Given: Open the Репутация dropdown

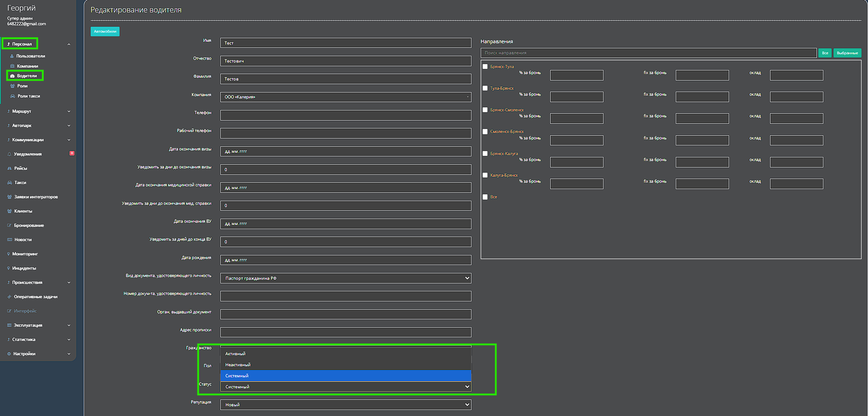Looking at the screenshot, I should click(x=345, y=405).
